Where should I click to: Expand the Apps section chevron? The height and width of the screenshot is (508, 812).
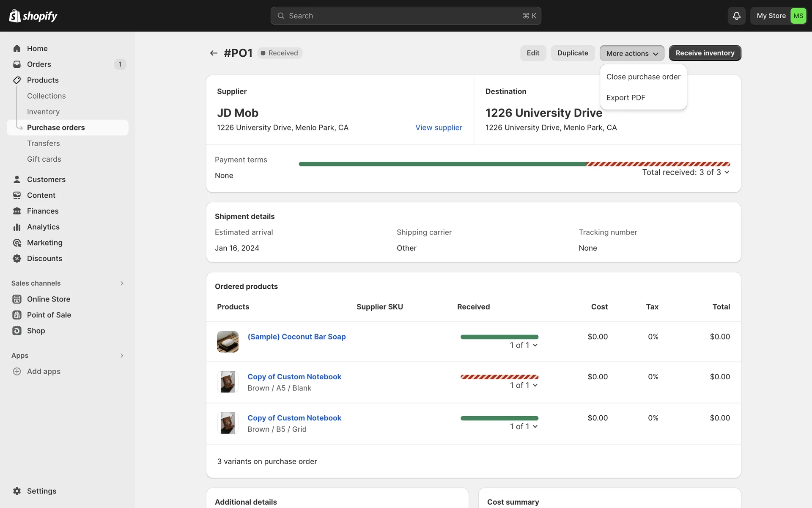[x=122, y=356]
